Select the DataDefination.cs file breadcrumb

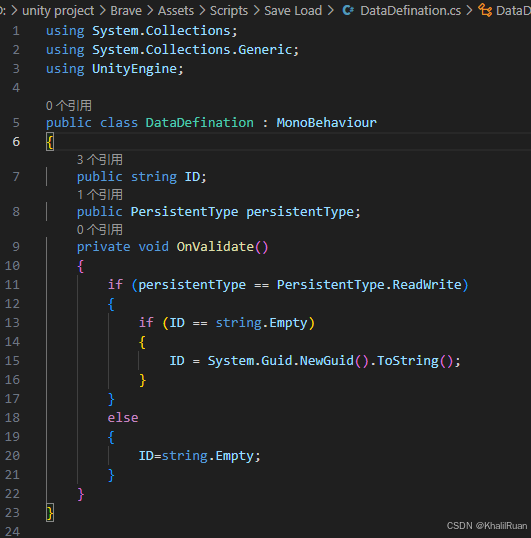click(x=411, y=11)
